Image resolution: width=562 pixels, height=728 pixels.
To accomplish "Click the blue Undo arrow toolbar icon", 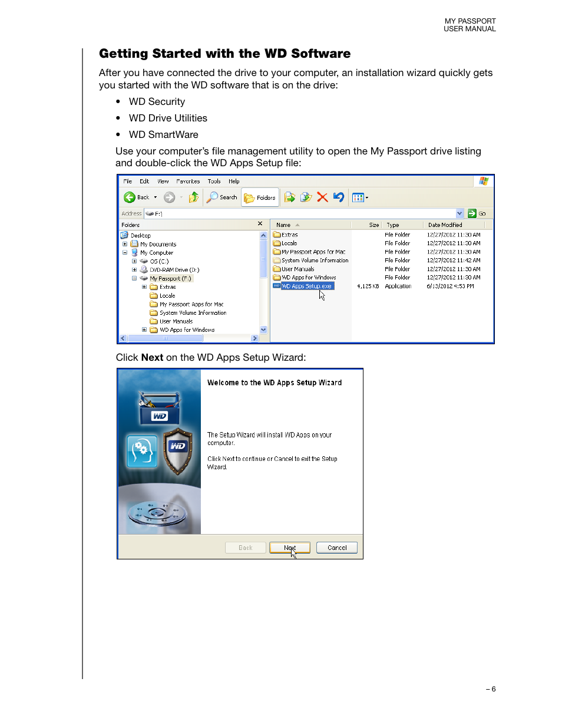I will (339, 197).
